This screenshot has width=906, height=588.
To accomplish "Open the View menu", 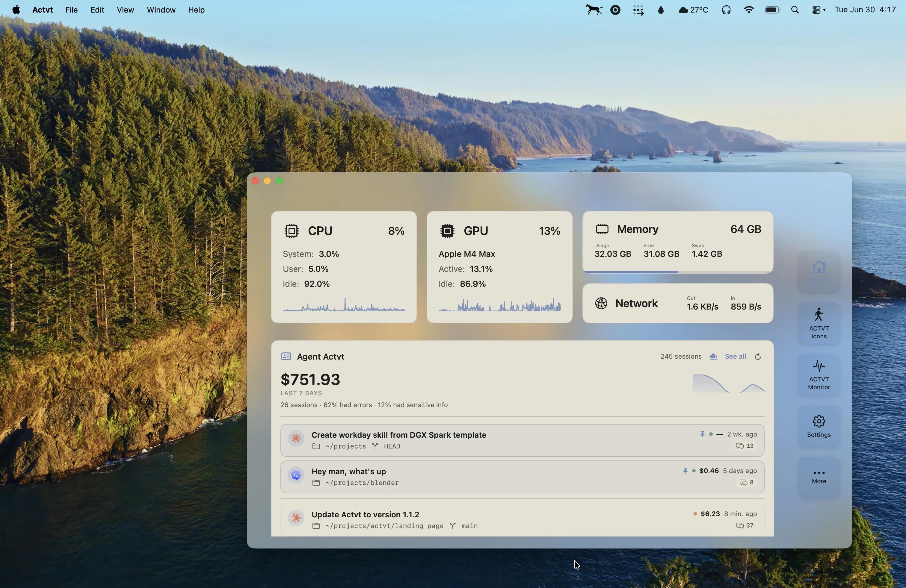I will (125, 10).
